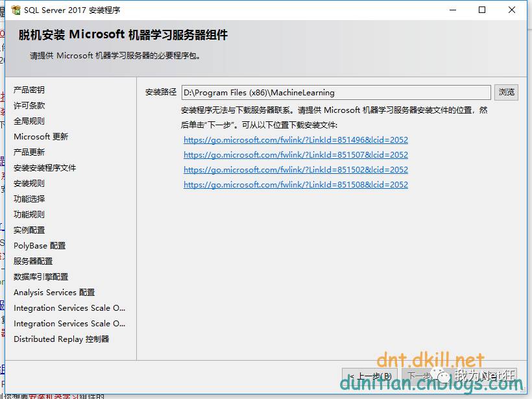Image resolution: width=532 pixels, height=399 pixels.
Task: Open the LinkId=851507 download link
Action: [x=295, y=154]
